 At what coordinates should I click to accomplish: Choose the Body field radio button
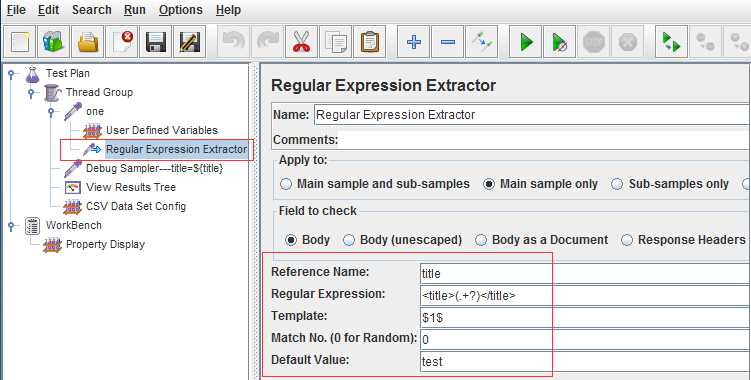(x=291, y=240)
